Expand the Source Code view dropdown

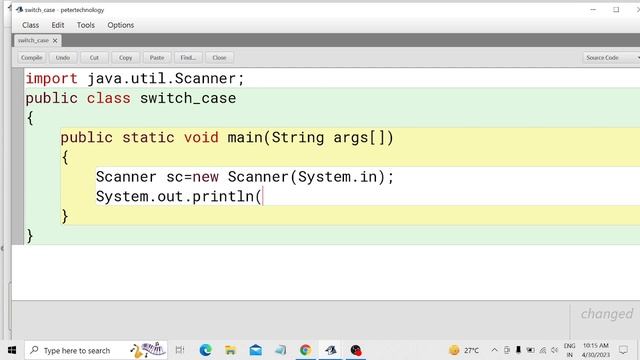pos(611,58)
